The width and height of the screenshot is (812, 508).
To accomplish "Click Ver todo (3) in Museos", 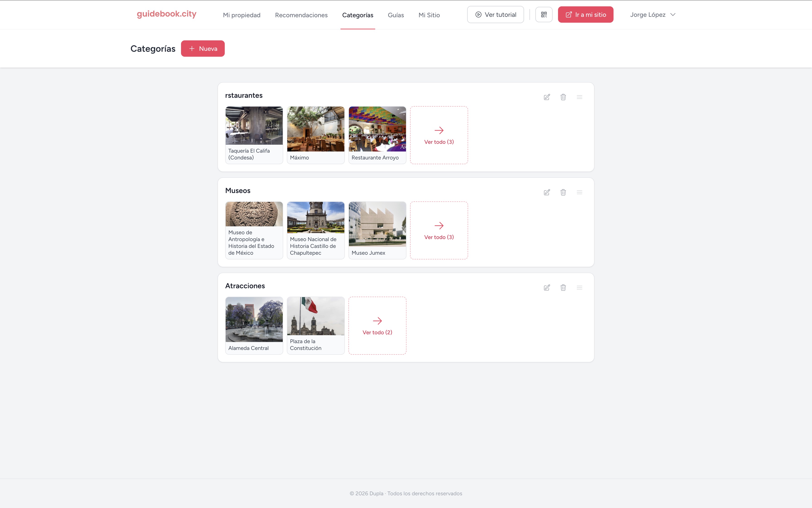I will pos(439,230).
